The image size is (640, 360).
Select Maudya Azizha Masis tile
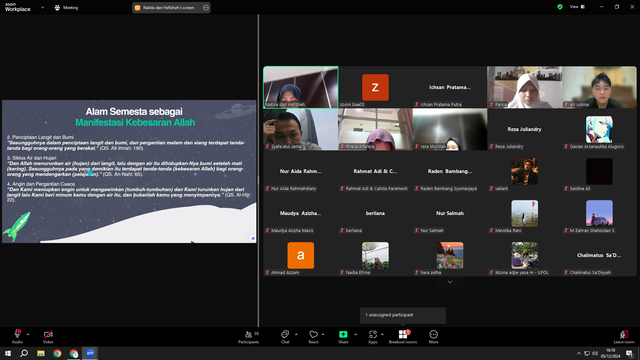tap(301, 213)
